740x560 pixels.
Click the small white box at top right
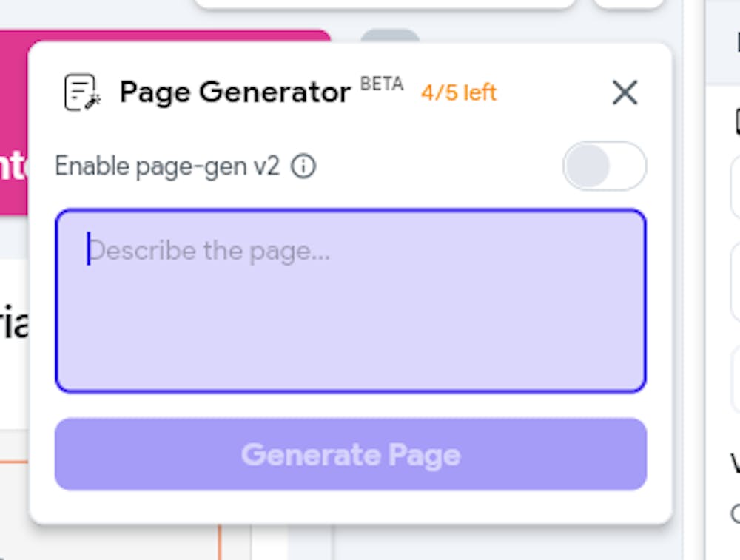tap(629, 4)
